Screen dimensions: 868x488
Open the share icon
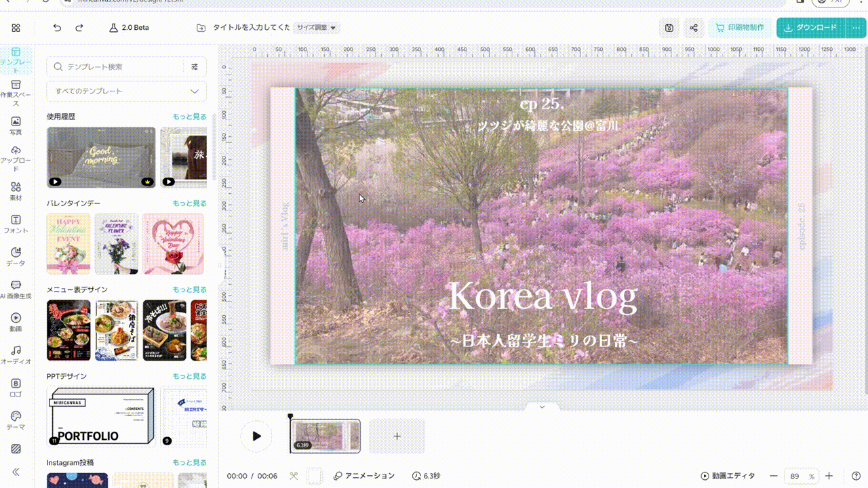[x=694, y=28]
